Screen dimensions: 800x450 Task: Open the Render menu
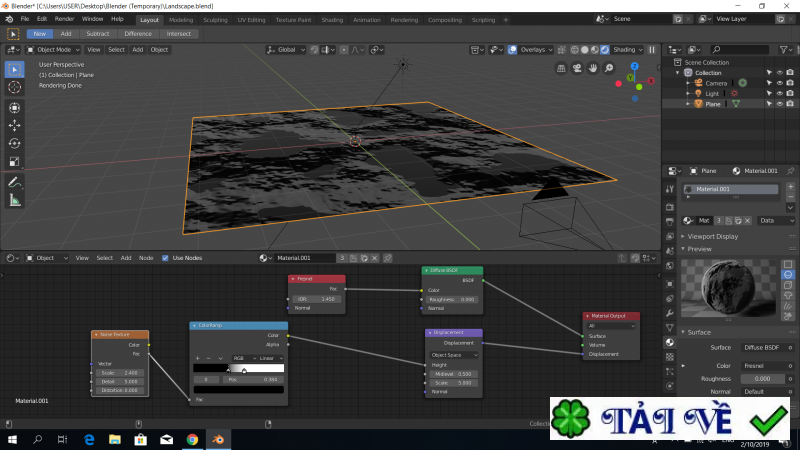64,19
